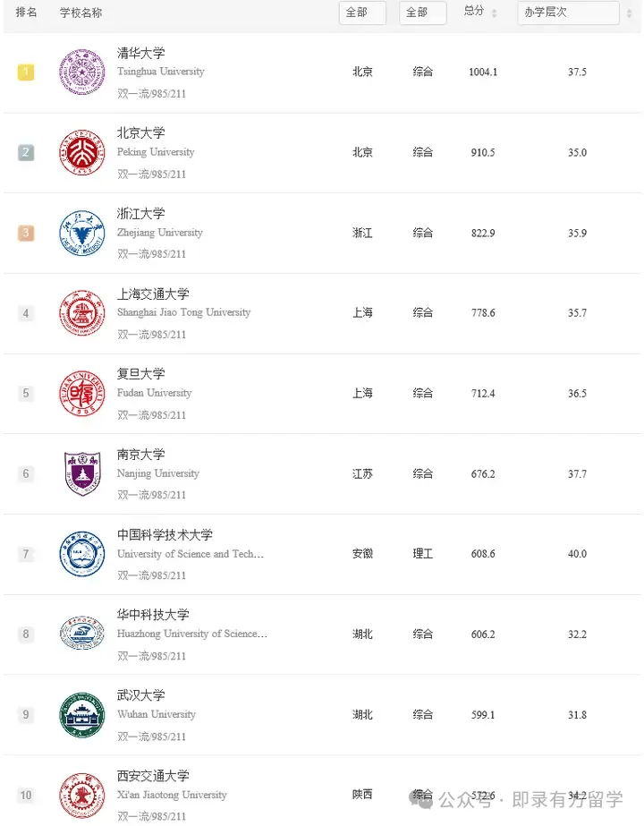Sort by 总分 column arrows
Image resolution: width=644 pixels, height=826 pixels.
(494, 13)
